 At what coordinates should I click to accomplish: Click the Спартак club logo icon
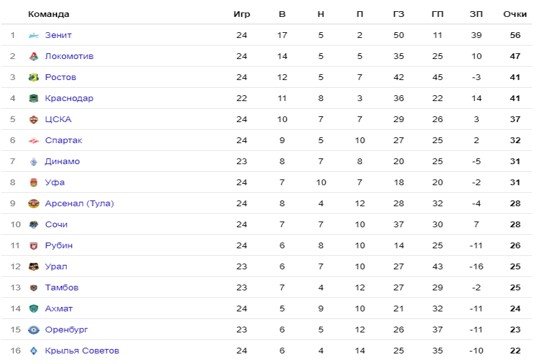click(x=33, y=141)
